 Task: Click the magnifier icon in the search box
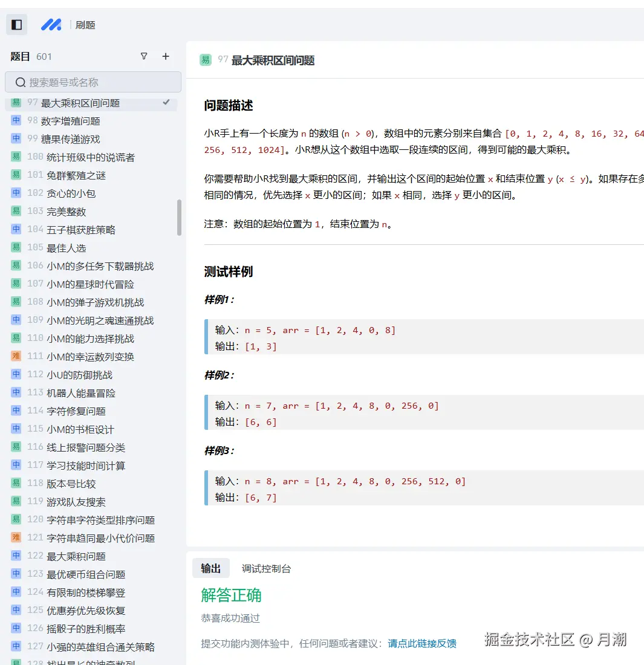pos(21,82)
